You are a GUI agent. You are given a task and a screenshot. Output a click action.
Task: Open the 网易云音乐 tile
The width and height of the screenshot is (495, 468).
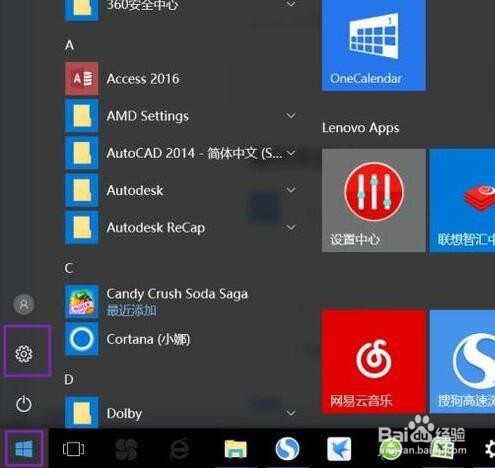click(x=374, y=362)
